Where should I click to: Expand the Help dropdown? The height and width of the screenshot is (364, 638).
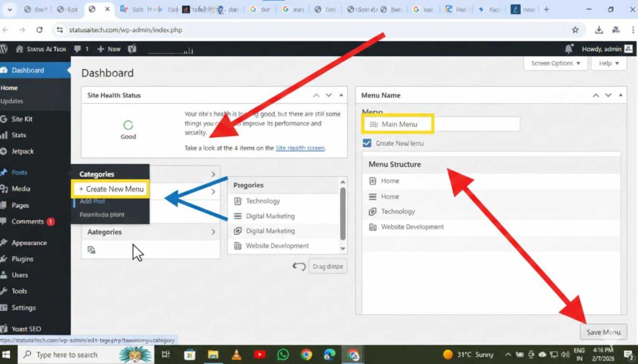(607, 63)
